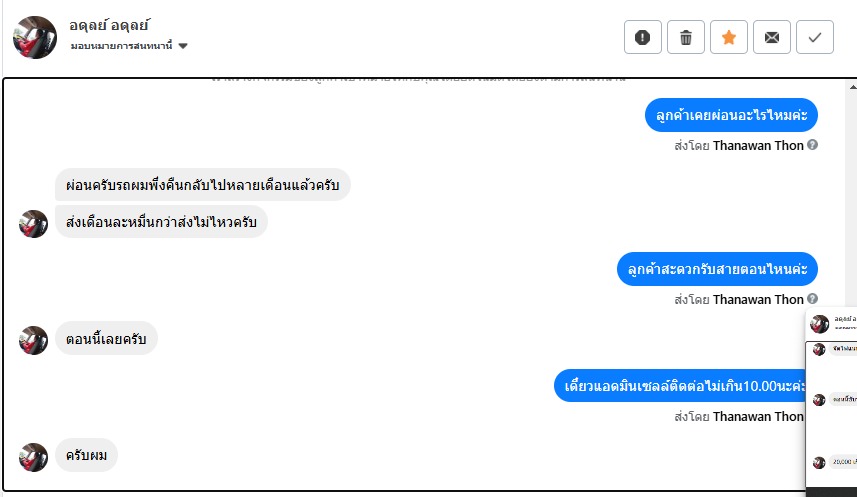Click sender name Thanawan Thon under first reply

click(x=758, y=145)
